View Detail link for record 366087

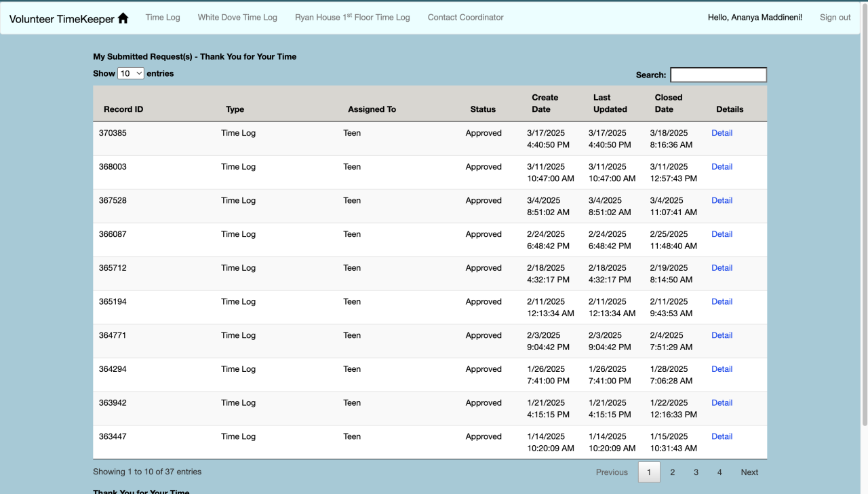(x=722, y=234)
